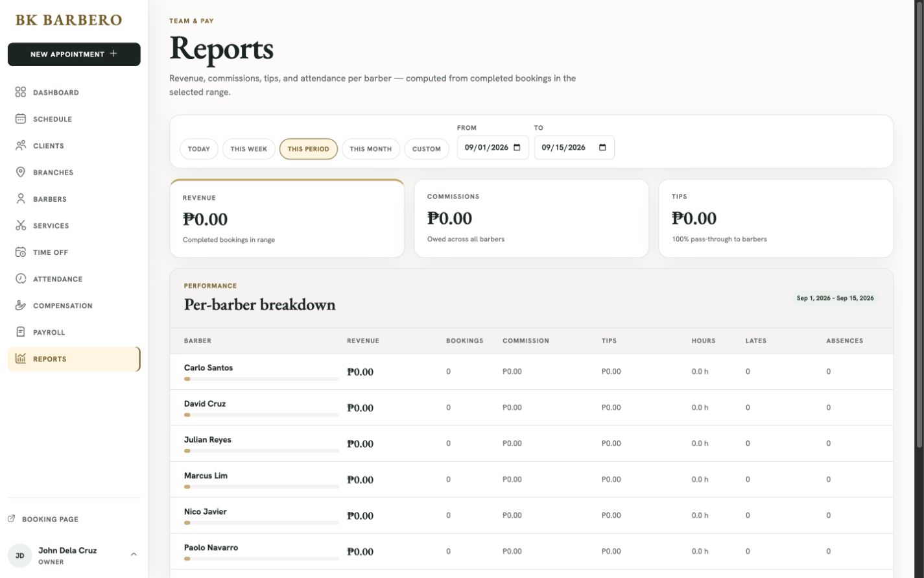Select the Compensation menu item
Image resolution: width=924 pixels, height=578 pixels.
pyautogui.click(x=74, y=305)
